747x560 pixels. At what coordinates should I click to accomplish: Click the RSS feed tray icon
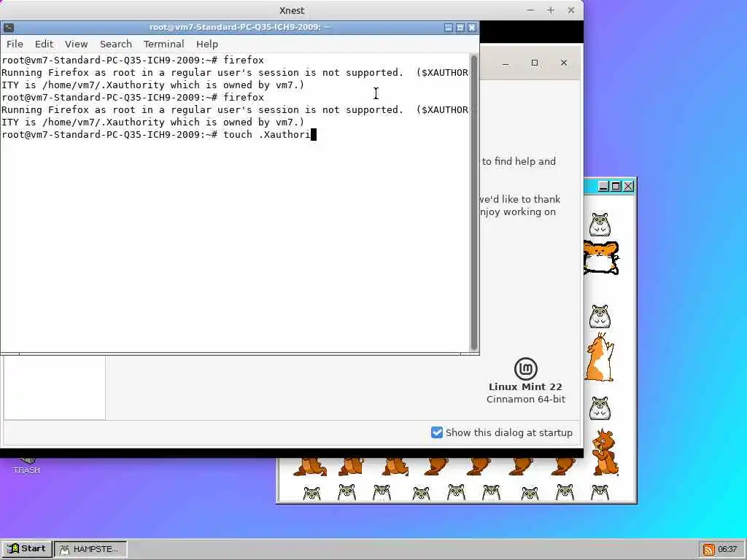click(x=708, y=549)
